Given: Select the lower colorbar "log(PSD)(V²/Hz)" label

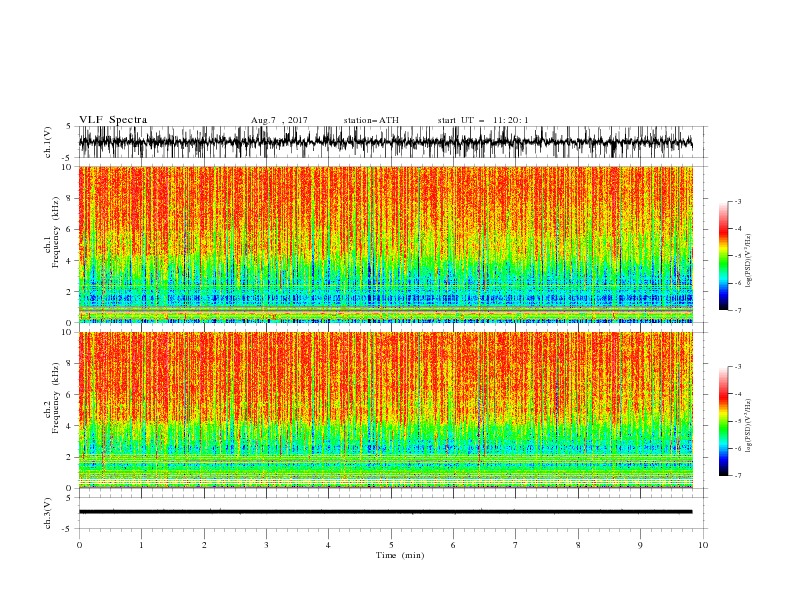Looking at the screenshot, I should [748, 426].
